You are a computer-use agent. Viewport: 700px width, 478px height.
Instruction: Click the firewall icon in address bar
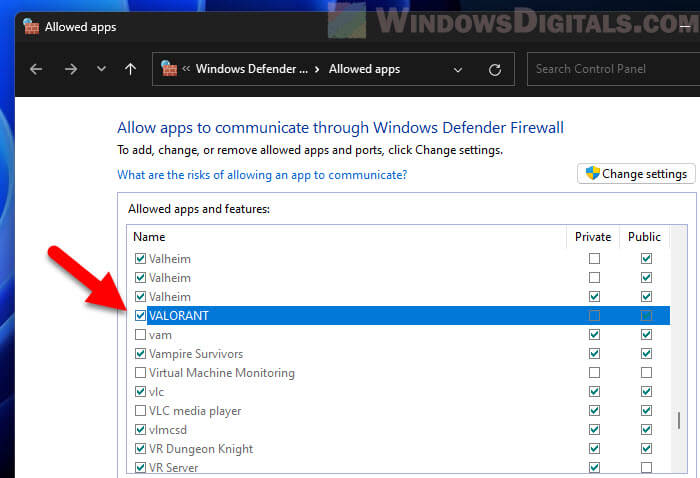click(x=169, y=69)
